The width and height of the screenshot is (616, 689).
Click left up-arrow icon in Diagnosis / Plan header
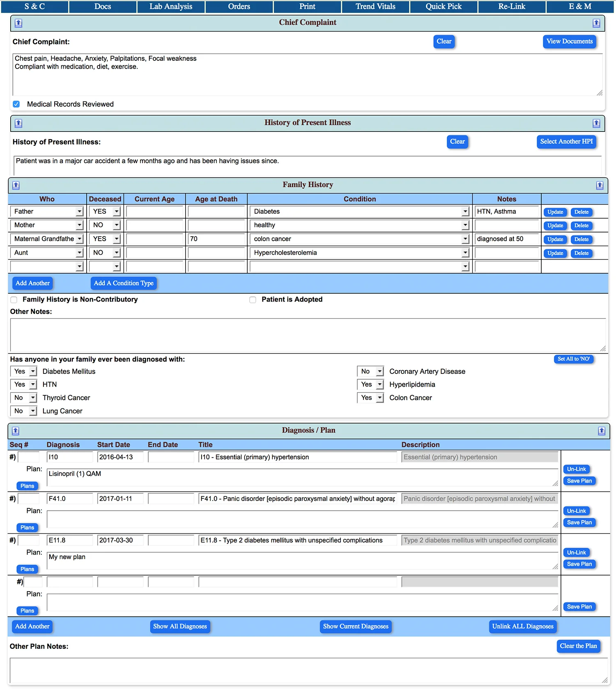pos(16,431)
